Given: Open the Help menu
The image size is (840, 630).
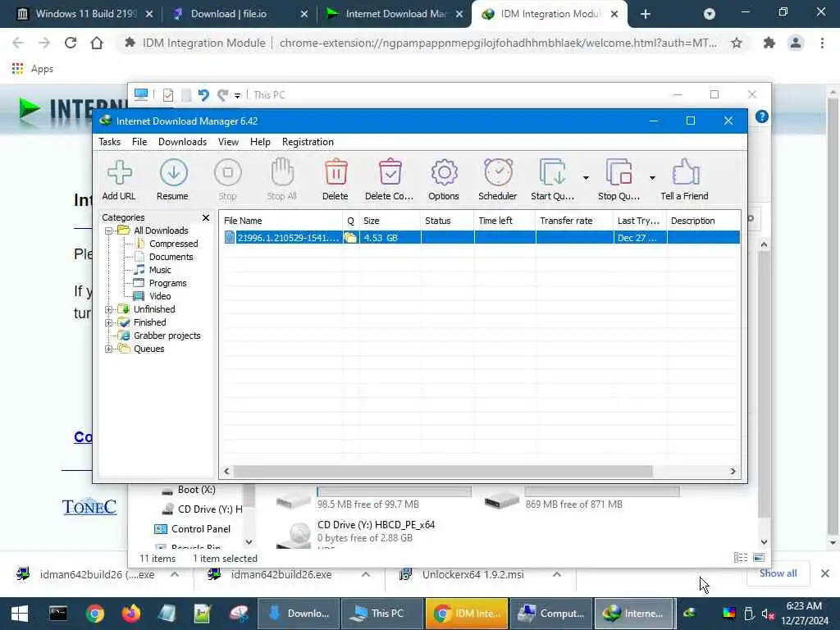Looking at the screenshot, I should 260,142.
